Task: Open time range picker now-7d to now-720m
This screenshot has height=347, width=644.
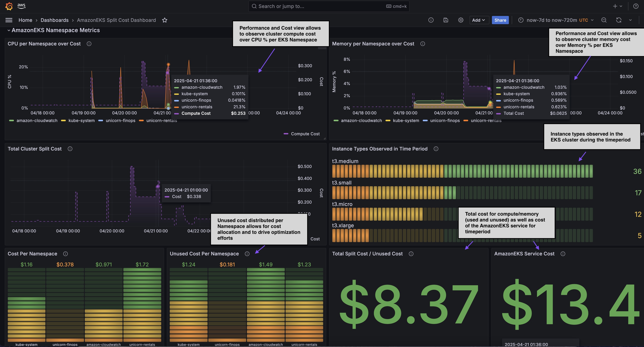Action: 556,20
